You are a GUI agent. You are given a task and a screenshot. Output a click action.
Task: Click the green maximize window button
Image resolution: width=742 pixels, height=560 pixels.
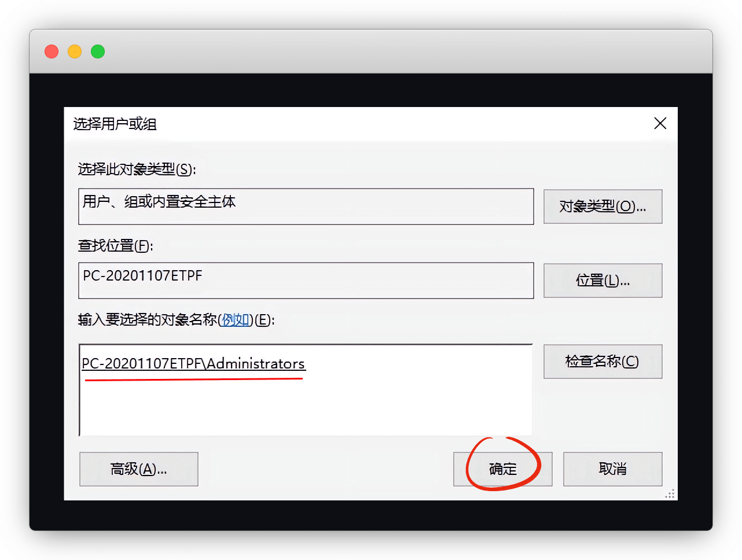point(98,51)
